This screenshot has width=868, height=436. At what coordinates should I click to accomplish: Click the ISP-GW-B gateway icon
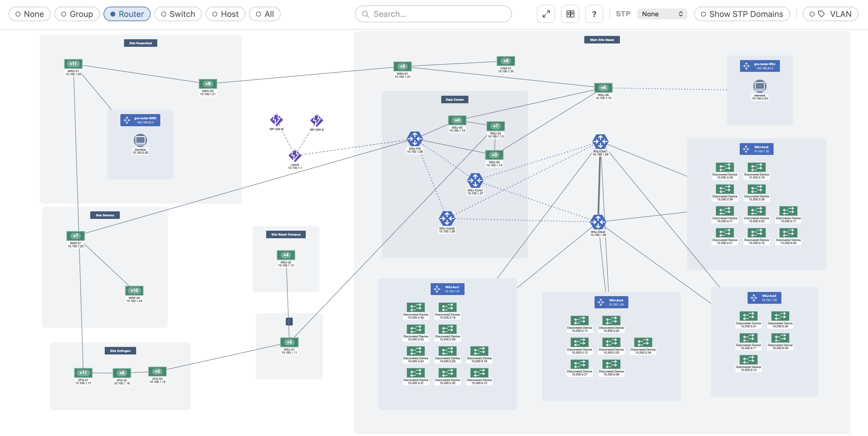(276, 120)
